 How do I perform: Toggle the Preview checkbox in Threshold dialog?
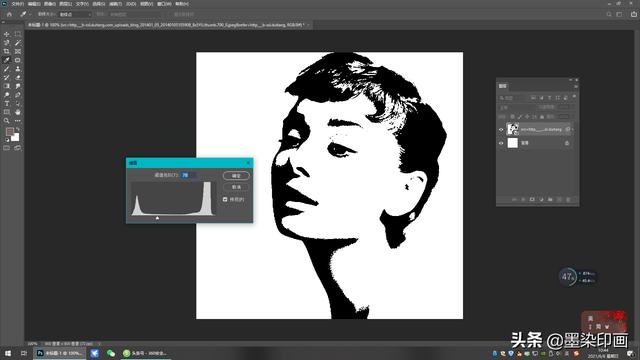(225, 199)
